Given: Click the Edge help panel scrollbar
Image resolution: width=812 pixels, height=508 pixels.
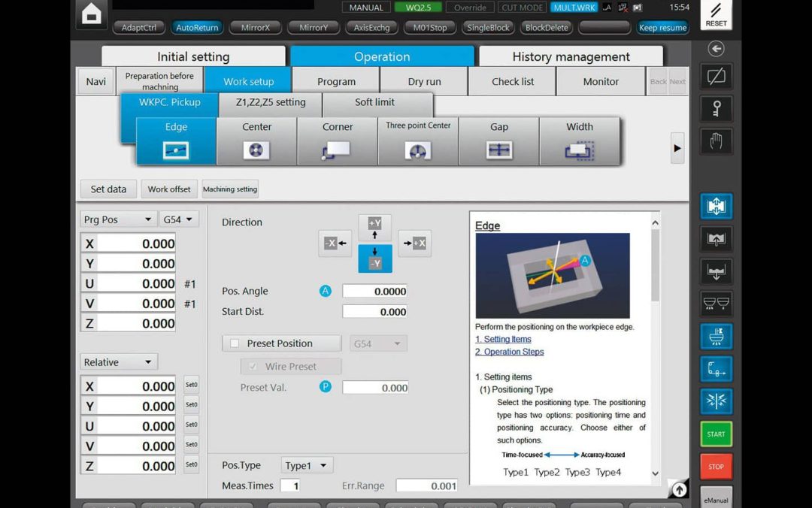Looking at the screenshot, I should click(655, 265).
